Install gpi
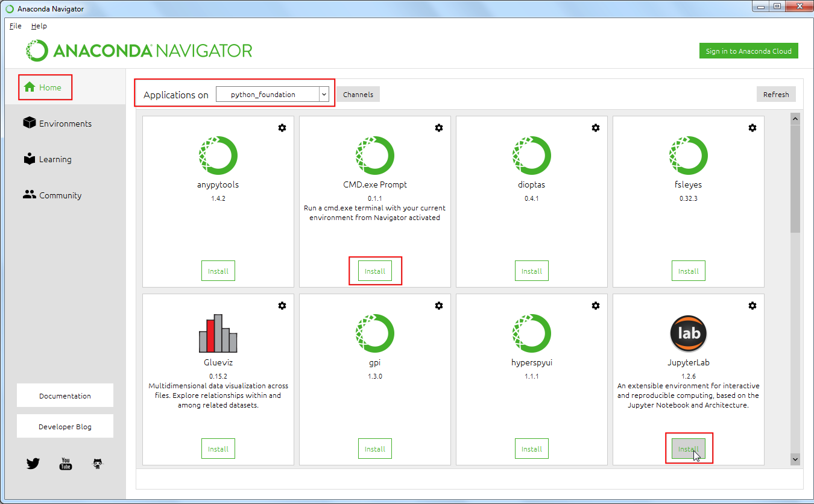The image size is (814, 504). click(375, 449)
